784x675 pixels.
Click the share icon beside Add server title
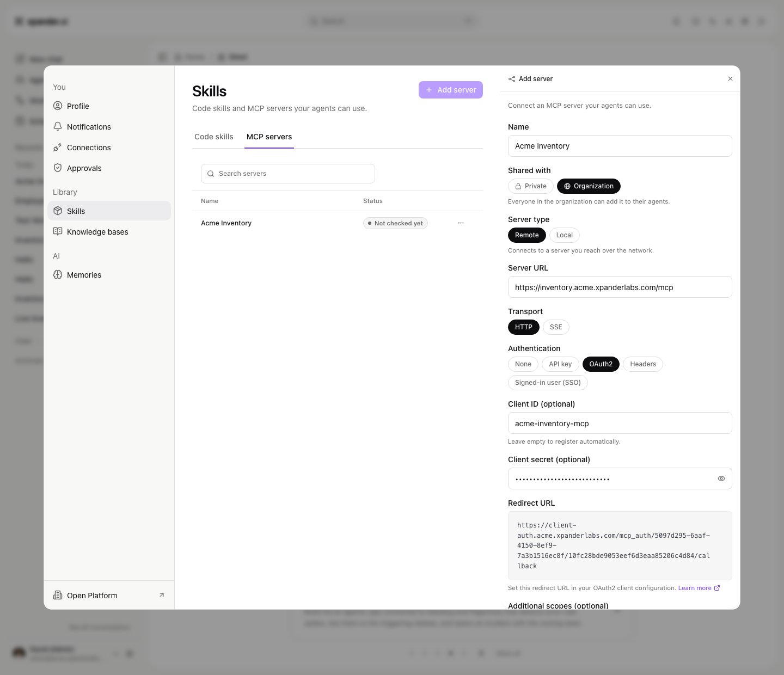(x=512, y=79)
